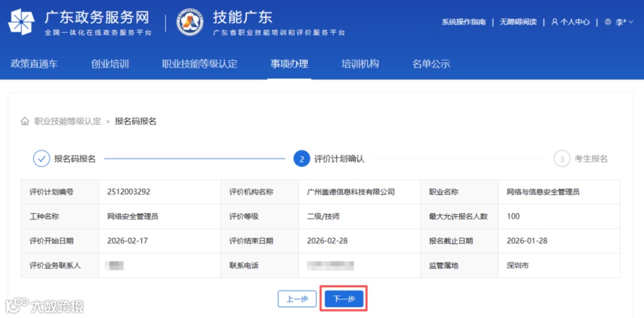Click the 技能广东 round emblem logo
This screenshot has width=644, height=318.
pos(190,22)
